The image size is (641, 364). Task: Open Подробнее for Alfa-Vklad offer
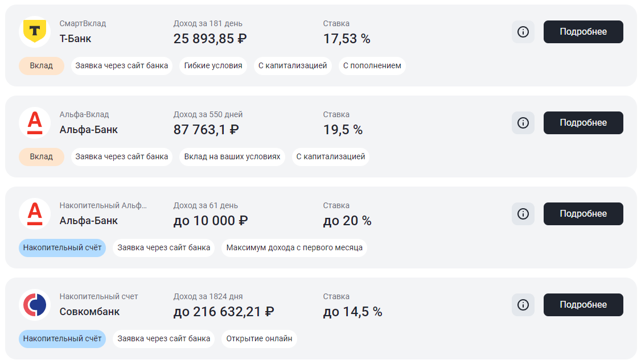coord(583,123)
